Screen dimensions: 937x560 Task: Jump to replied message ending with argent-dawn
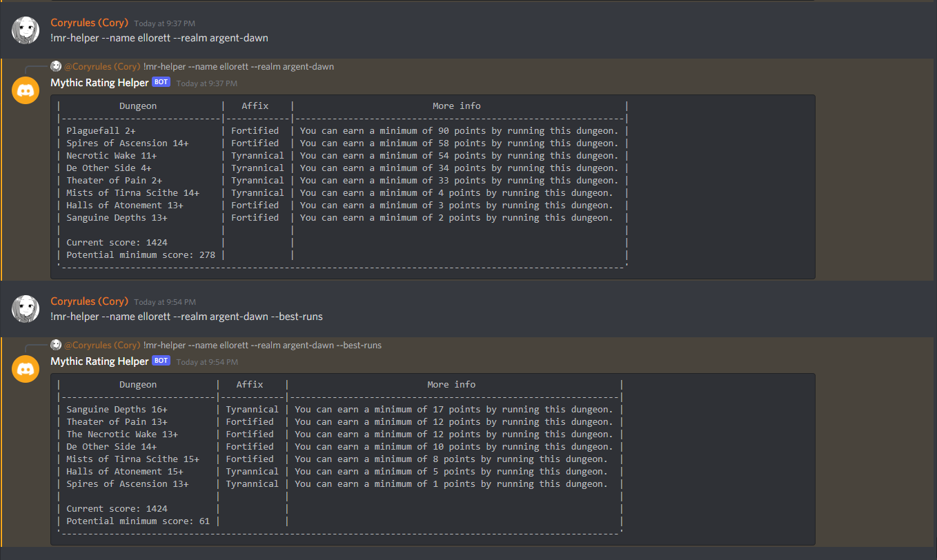click(239, 67)
